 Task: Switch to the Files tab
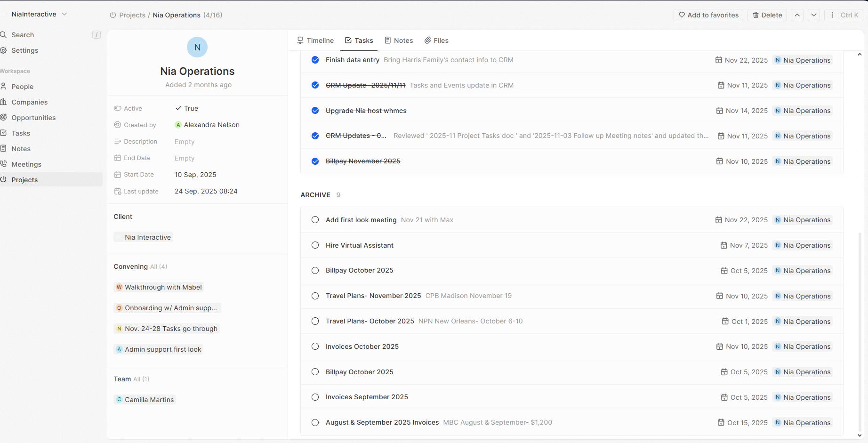(x=436, y=40)
